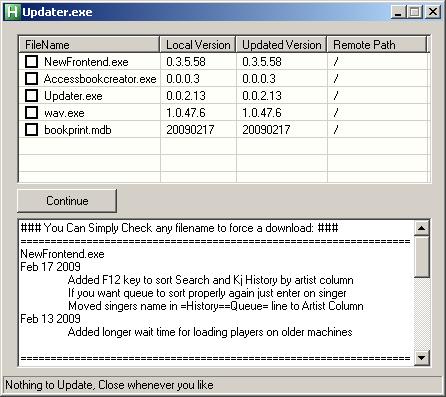Image resolution: width=446 pixels, height=397 pixels.
Task: Check the NewFrontend.exe checkbox
Action: coord(31,61)
